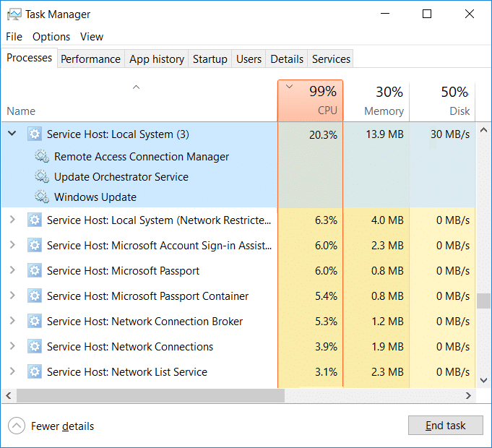
Task: Click gear icon for Remote Access Connection Manager
Action: click(x=42, y=157)
